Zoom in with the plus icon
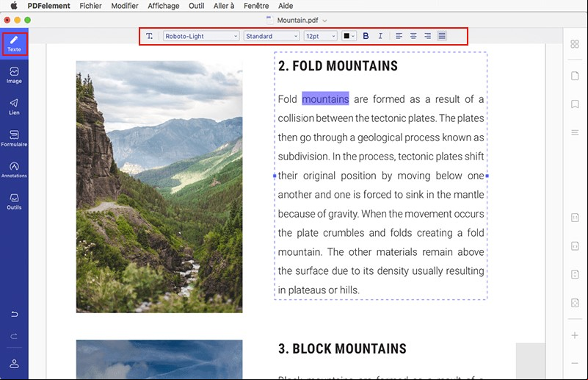 point(575,335)
